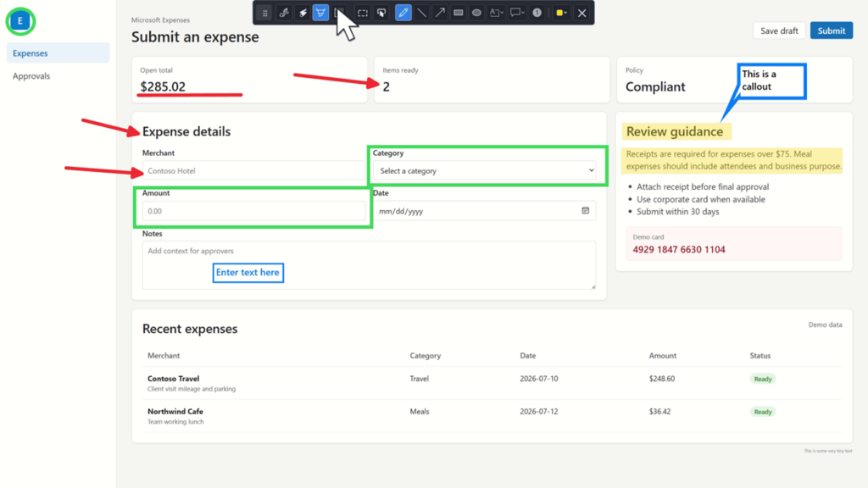Click the Items ready count 2
Screen dimensions: 868x488
(387, 87)
